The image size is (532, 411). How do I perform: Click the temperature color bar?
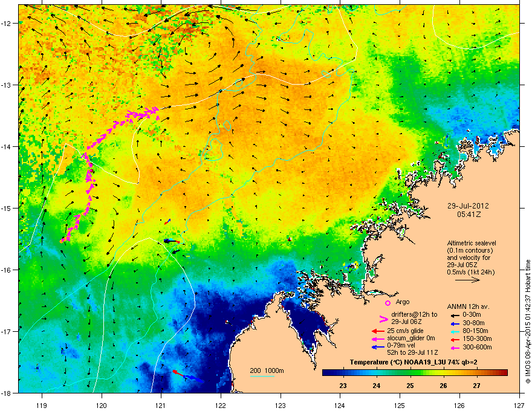415,372
